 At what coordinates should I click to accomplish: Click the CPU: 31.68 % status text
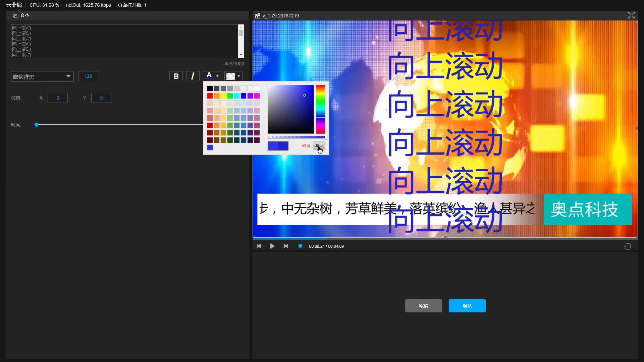click(x=44, y=5)
